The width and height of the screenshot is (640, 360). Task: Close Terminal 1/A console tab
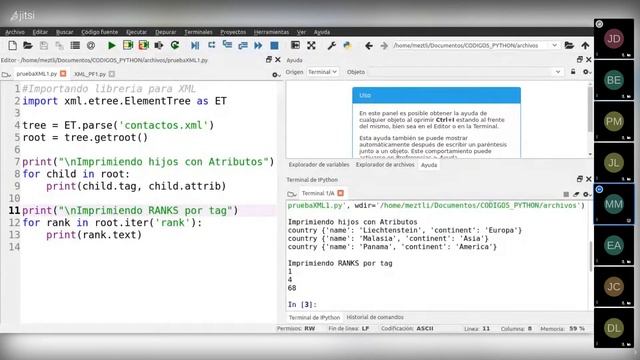(x=340, y=193)
